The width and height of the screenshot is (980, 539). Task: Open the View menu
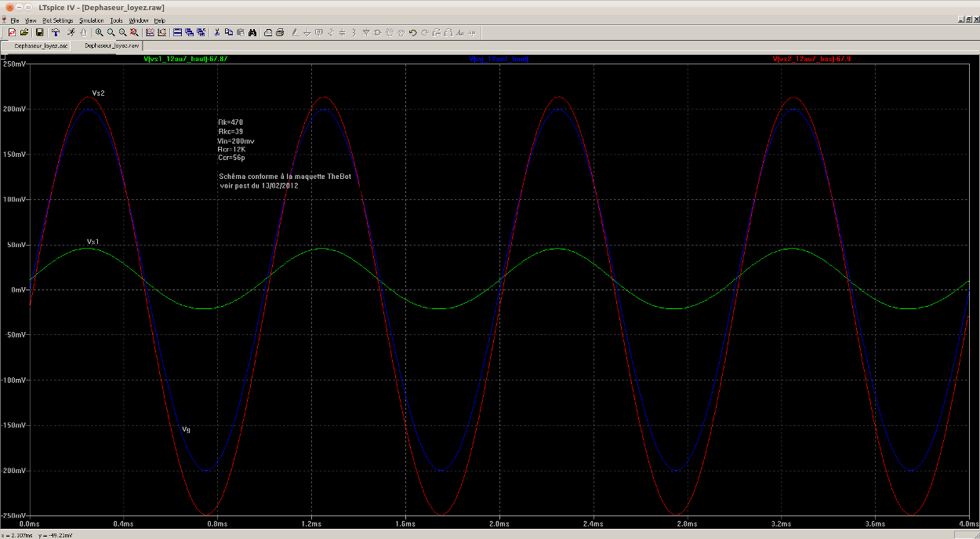click(31, 20)
